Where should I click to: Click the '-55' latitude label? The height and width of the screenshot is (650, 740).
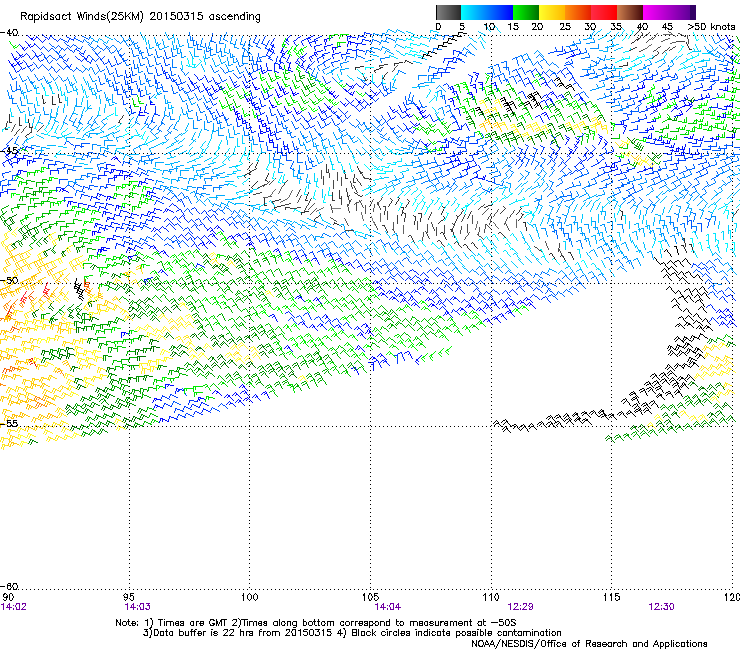pos(9,423)
